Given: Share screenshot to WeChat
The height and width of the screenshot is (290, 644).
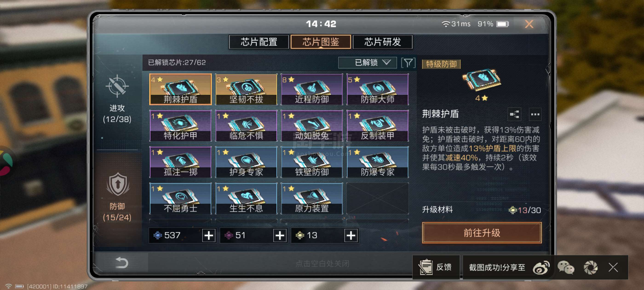Looking at the screenshot, I should pos(566,267).
